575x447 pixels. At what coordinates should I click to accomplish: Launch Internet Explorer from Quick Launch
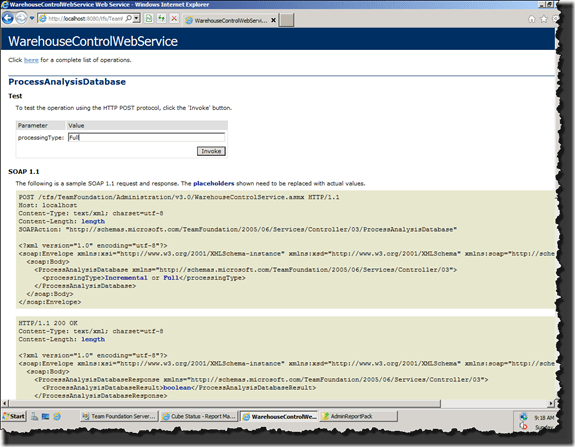pyautogui.click(x=57, y=416)
